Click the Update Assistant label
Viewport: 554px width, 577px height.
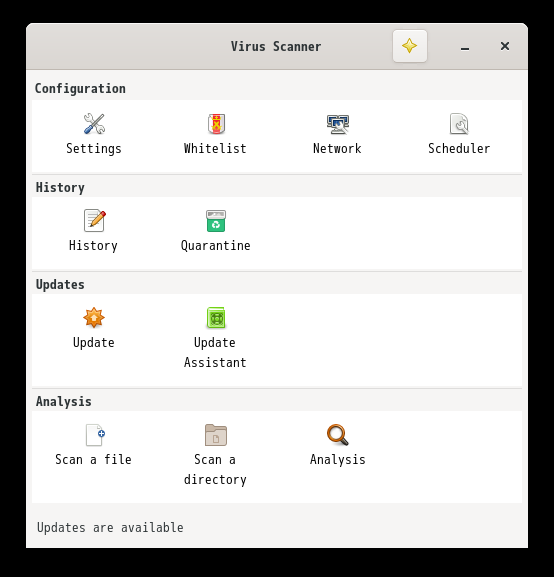(x=215, y=353)
